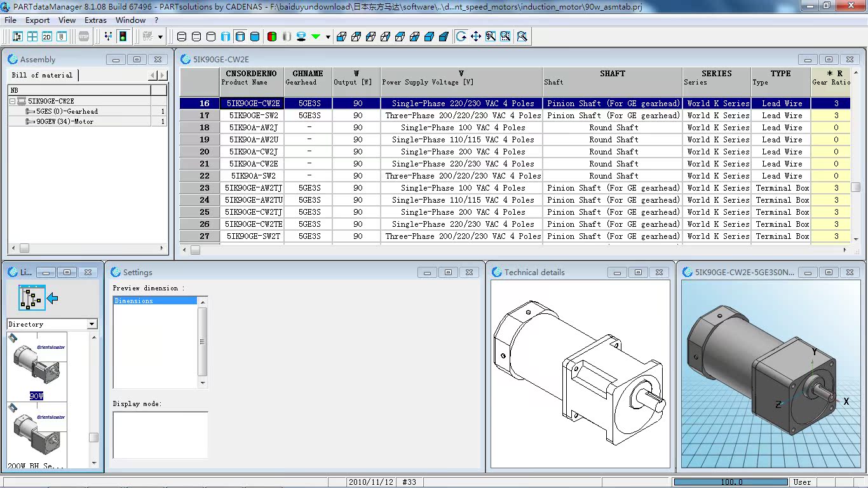Open the 2D view toolbar icon
The image size is (868, 488).
coord(46,37)
